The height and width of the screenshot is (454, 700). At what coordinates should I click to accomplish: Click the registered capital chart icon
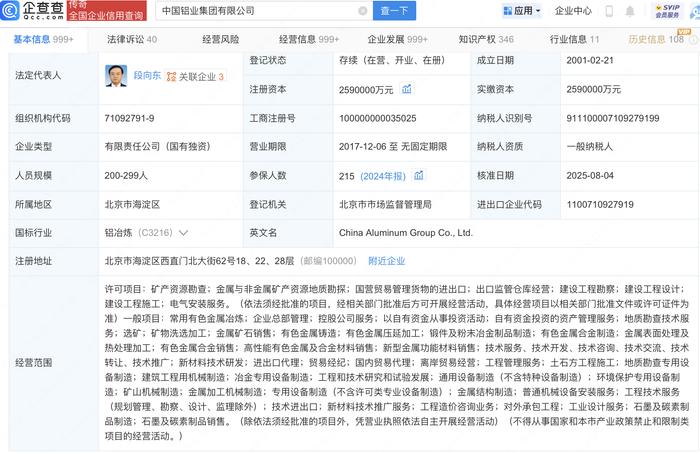(406, 89)
